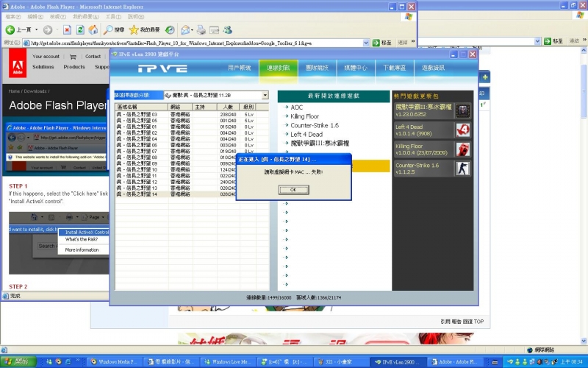The image size is (588, 368).
Task: Click the red Adobe logo
Action: point(18,63)
